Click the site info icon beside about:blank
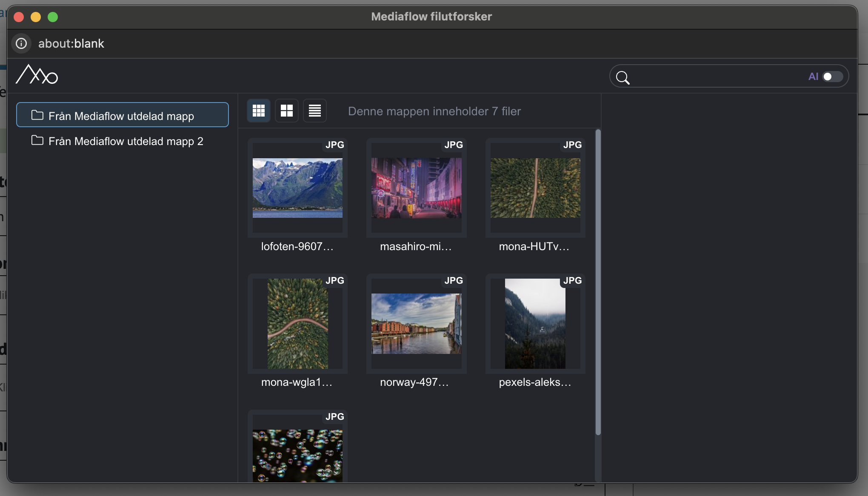The height and width of the screenshot is (496, 868). tap(21, 43)
